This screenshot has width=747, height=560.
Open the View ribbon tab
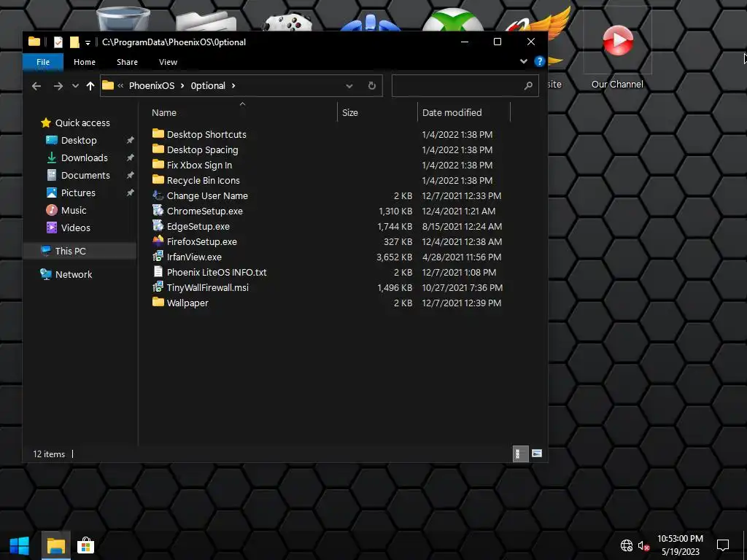(168, 62)
